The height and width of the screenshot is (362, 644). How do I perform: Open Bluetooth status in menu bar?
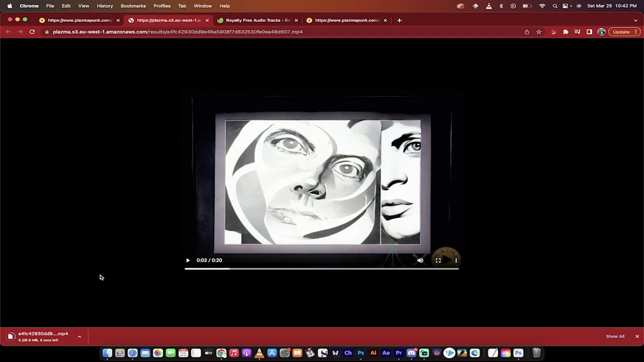pos(501,6)
